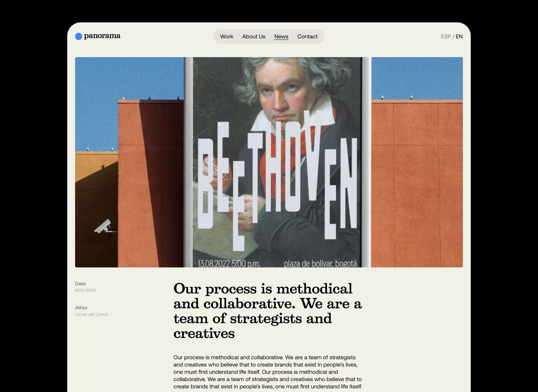Click the panorama wordmark text
This screenshot has height=392, width=538.
[x=102, y=36]
